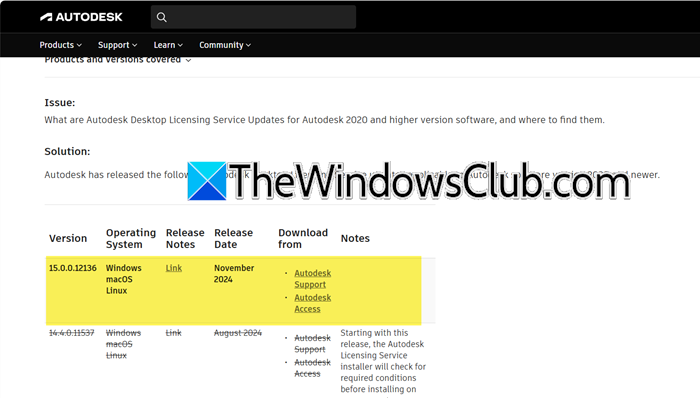Open the Support menu

pos(117,45)
